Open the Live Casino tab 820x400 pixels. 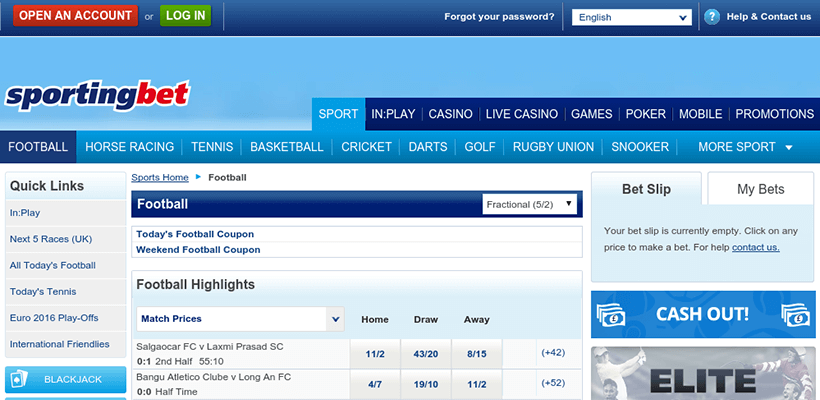click(x=521, y=114)
